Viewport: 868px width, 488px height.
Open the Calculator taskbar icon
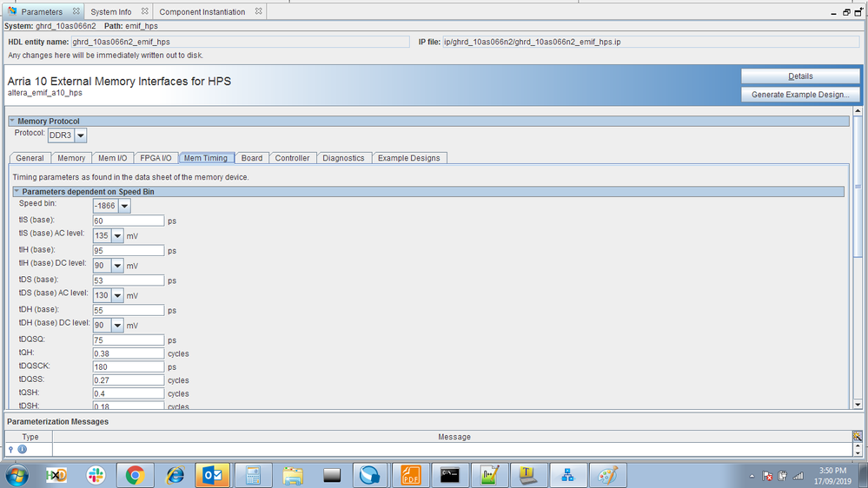[x=253, y=475]
